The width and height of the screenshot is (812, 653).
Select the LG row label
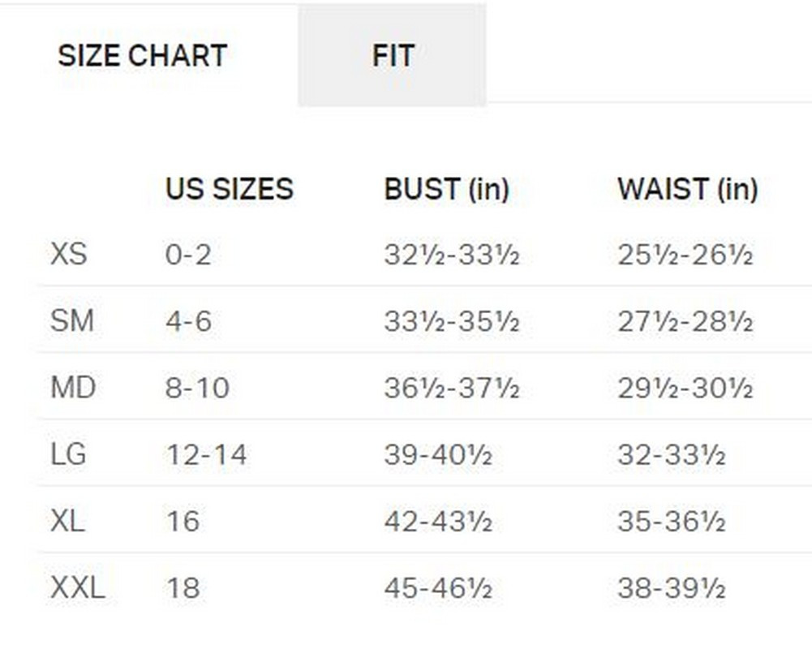pyautogui.click(x=68, y=454)
